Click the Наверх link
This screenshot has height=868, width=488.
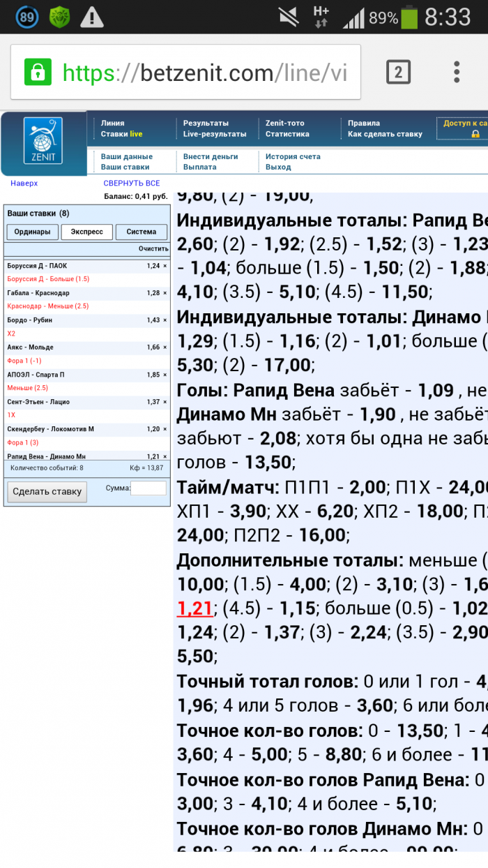(24, 184)
